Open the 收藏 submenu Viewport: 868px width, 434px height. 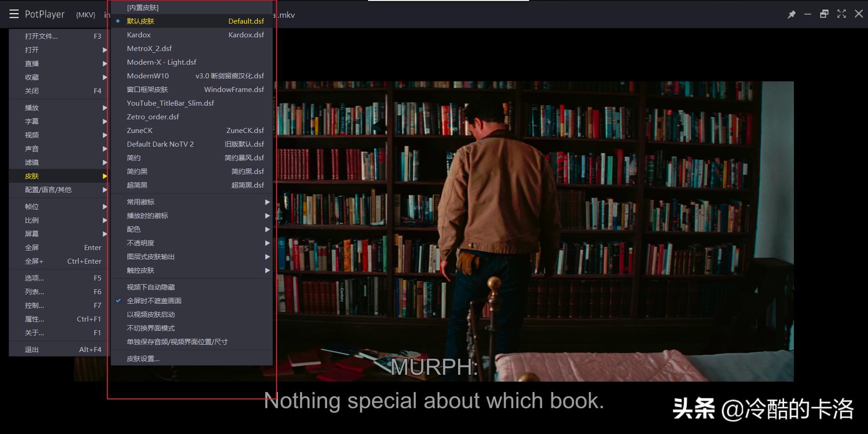click(x=59, y=77)
